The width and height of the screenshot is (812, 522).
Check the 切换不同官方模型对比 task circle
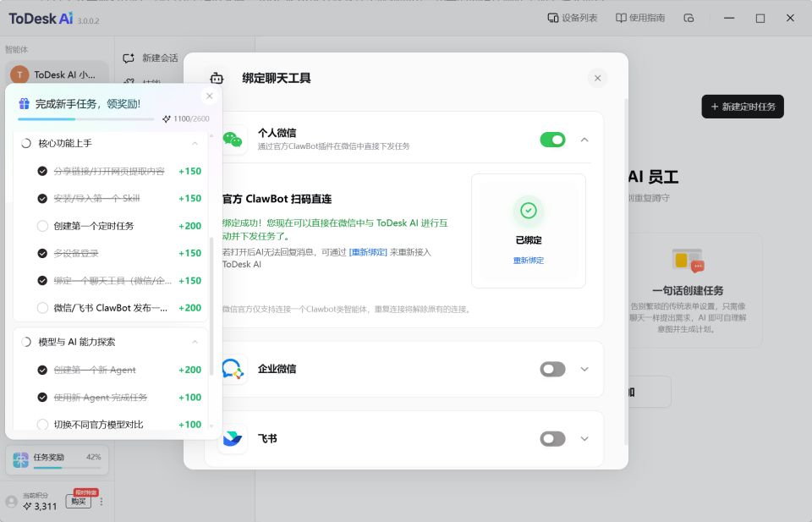[x=42, y=425]
